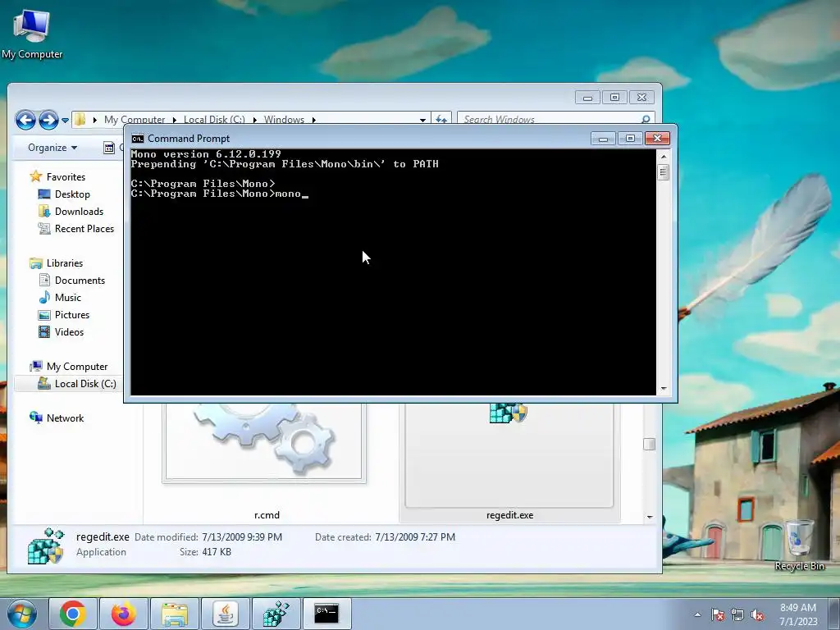Image resolution: width=840 pixels, height=630 pixels.
Task: Open the Documents library
Action: 72,281
